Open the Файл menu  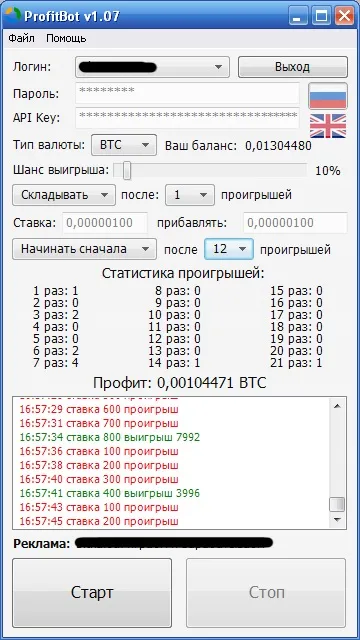pyautogui.click(x=22, y=38)
